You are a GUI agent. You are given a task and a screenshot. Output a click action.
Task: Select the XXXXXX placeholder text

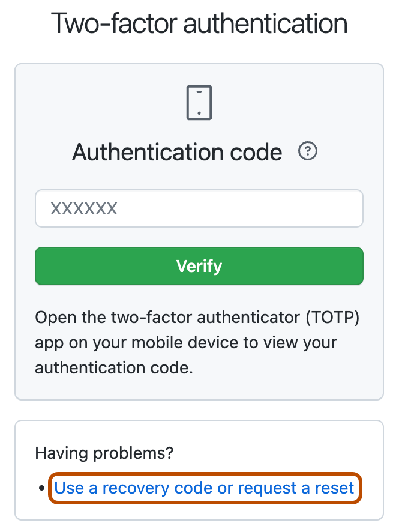83,209
